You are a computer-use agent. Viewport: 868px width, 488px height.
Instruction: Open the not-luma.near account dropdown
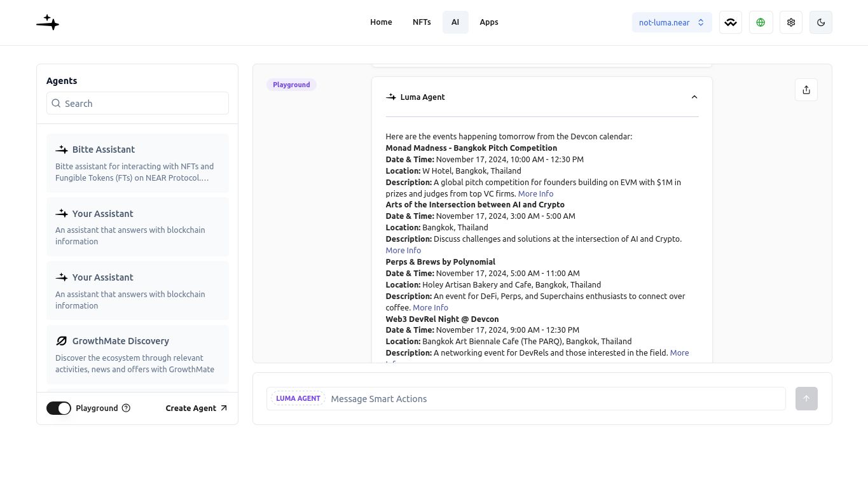pyautogui.click(x=672, y=22)
